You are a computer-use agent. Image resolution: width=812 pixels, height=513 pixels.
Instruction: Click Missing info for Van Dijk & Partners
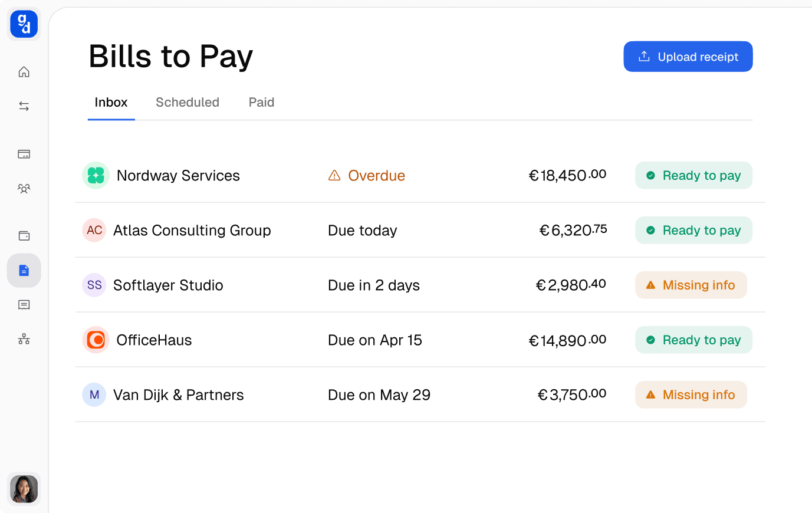[x=691, y=394]
